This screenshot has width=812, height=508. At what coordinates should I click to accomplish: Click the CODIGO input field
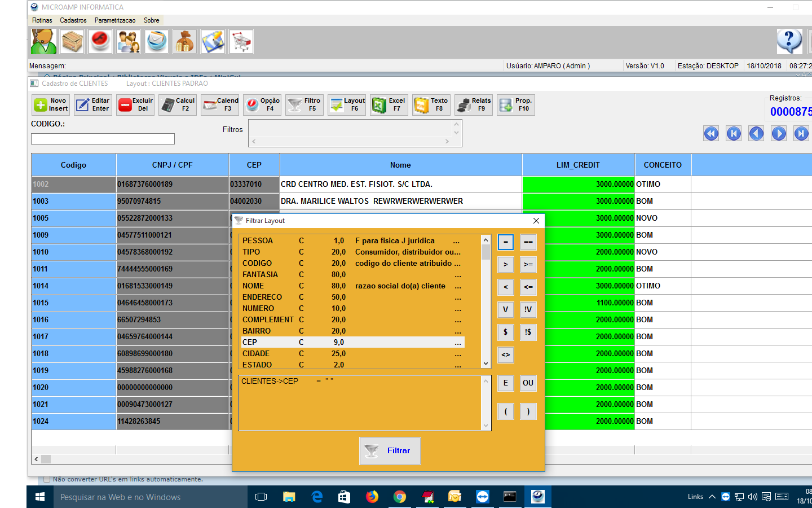103,139
